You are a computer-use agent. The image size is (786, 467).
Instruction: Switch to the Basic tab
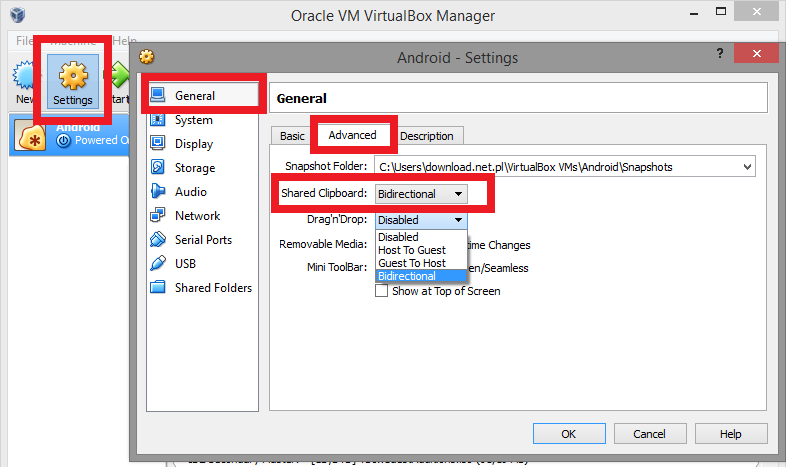tap(292, 136)
